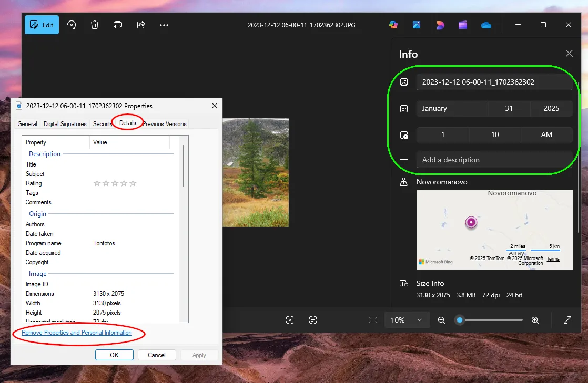The width and height of the screenshot is (588, 383).
Task: Switch the AM/PM field
Action: (547, 134)
